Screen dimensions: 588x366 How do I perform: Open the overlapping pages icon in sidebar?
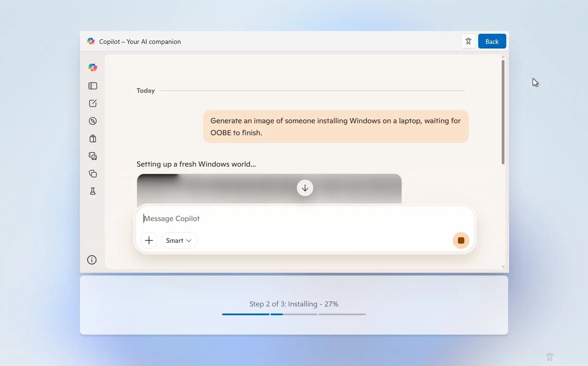[x=93, y=174]
